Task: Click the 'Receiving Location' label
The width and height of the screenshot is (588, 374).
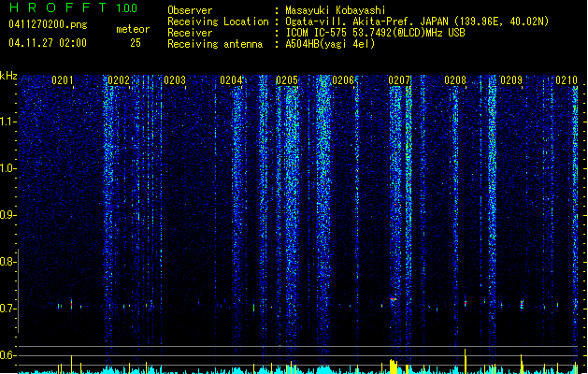Action: (x=218, y=22)
